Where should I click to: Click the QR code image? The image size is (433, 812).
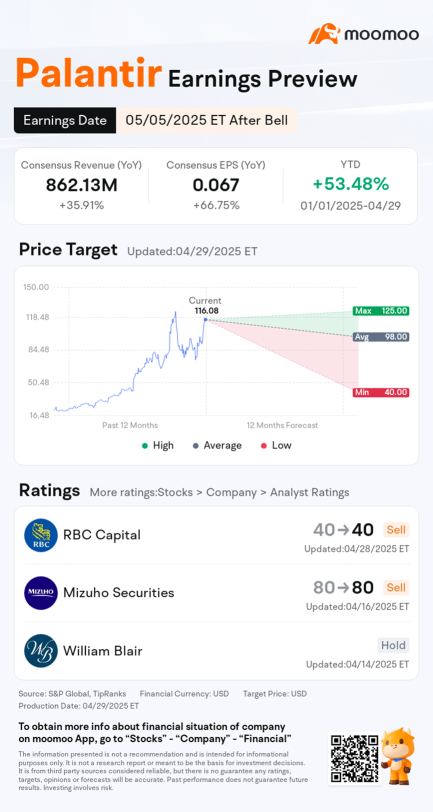click(354, 758)
